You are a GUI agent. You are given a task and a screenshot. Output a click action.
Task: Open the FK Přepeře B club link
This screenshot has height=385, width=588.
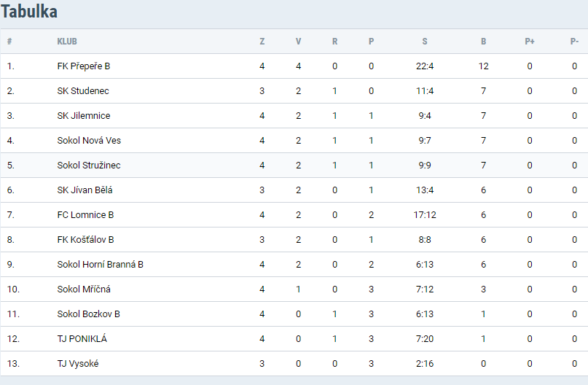coord(83,66)
